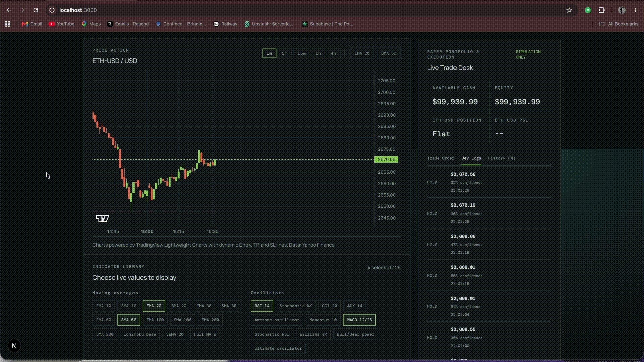Screen dimensions: 644x362
Task: Toggle the SMA 50 chart overlay button
Action: (389, 53)
